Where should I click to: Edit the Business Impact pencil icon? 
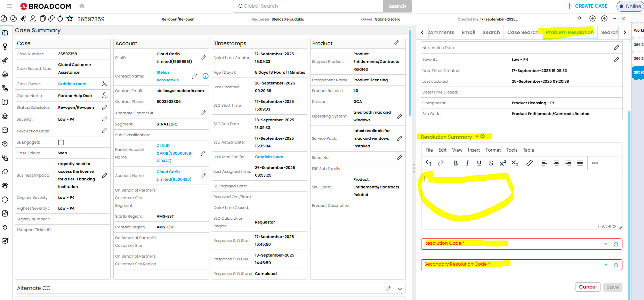[x=104, y=175]
